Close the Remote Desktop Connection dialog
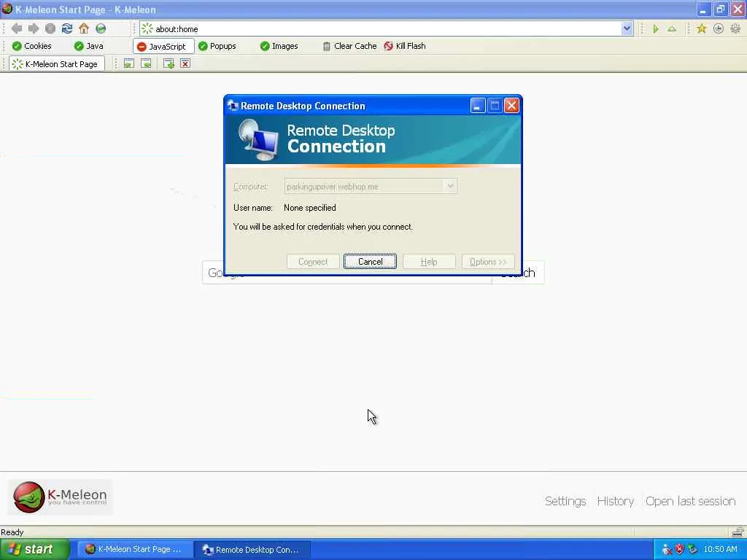 511,105
